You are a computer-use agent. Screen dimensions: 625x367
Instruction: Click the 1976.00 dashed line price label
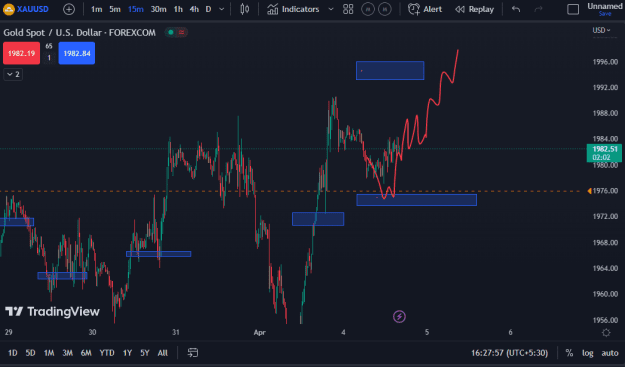point(605,191)
